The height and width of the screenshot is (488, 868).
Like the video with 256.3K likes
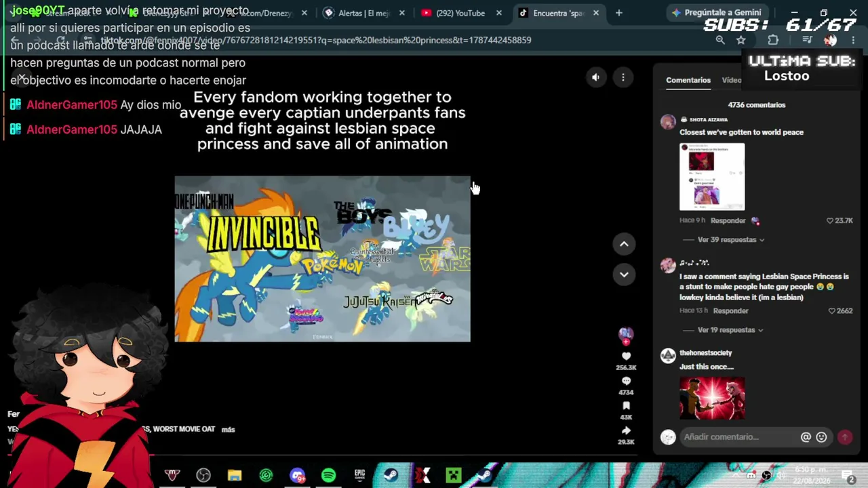coord(626,356)
